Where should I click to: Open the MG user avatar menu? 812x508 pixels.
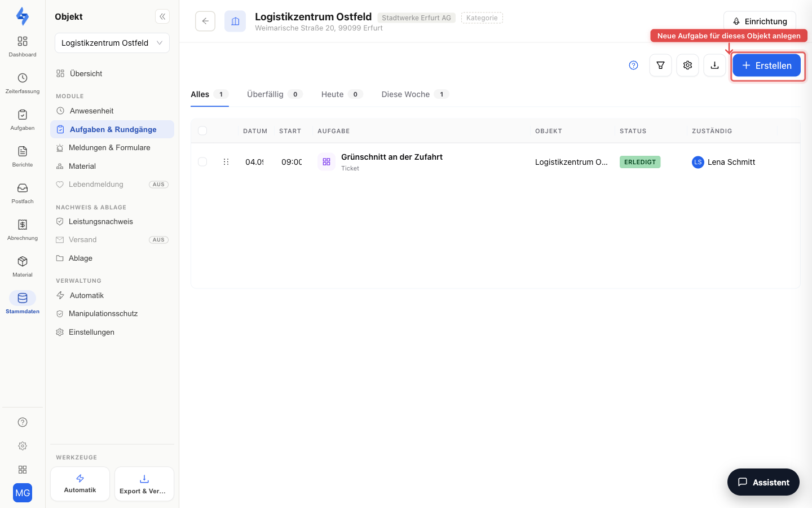pyautogui.click(x=23, y=493)
